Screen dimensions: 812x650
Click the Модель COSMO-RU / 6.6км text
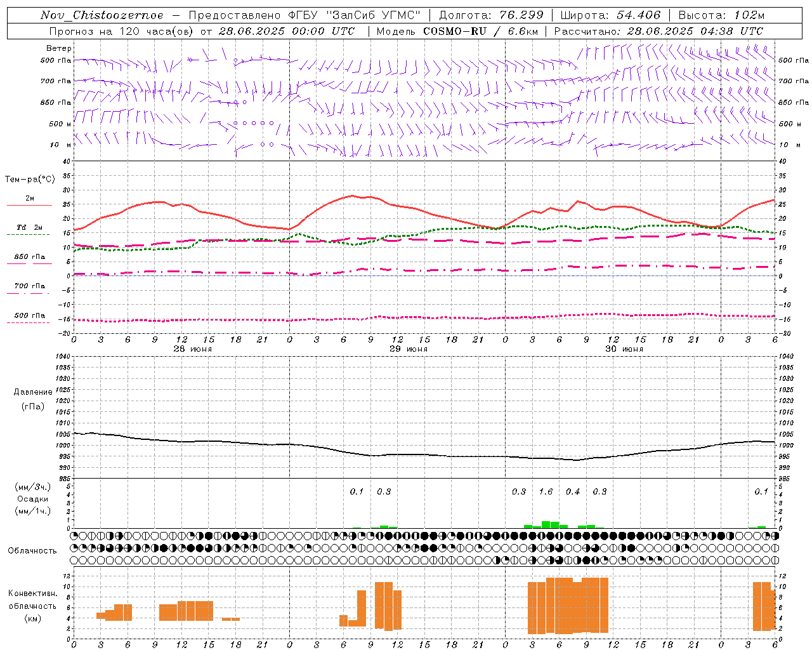pos(457,31)
